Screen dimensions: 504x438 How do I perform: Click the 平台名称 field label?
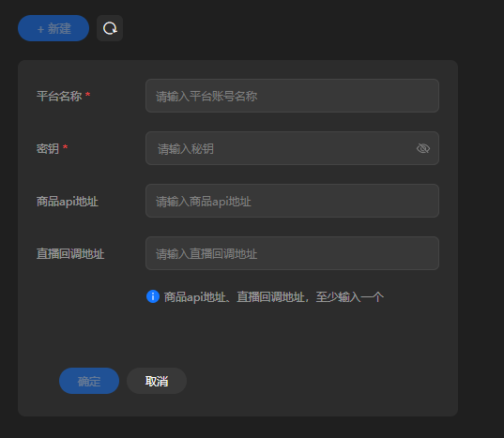point(59,96)
